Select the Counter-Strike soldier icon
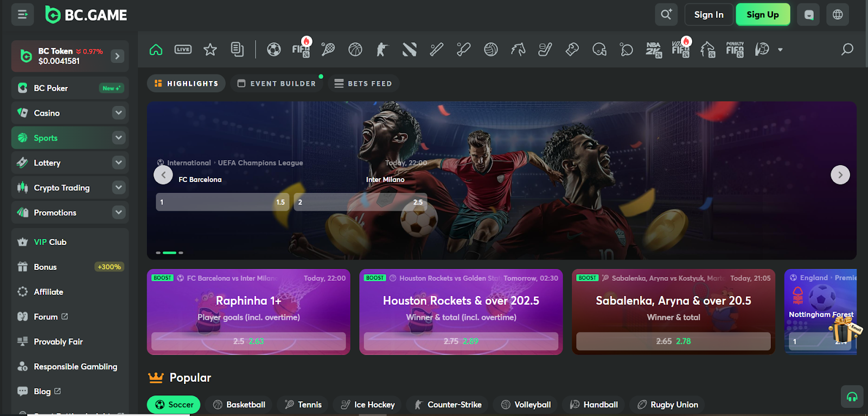The width and height of the screenshot is (868, 416). [382, 49]
